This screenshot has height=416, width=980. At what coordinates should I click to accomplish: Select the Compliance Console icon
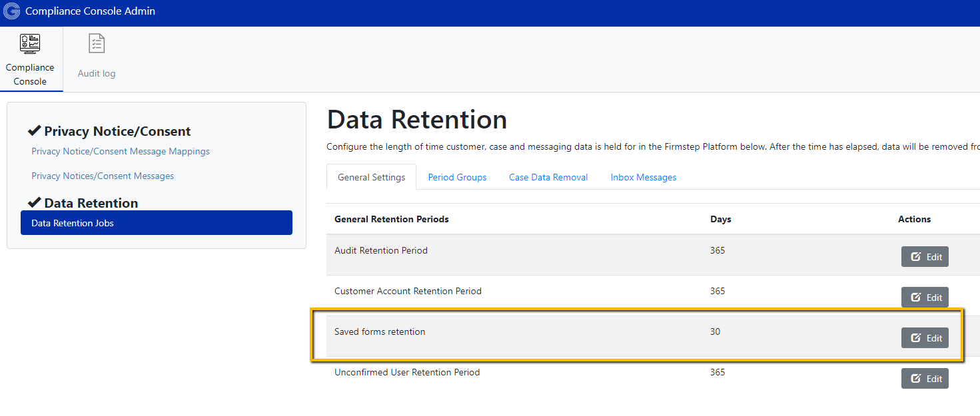[31, 43]
